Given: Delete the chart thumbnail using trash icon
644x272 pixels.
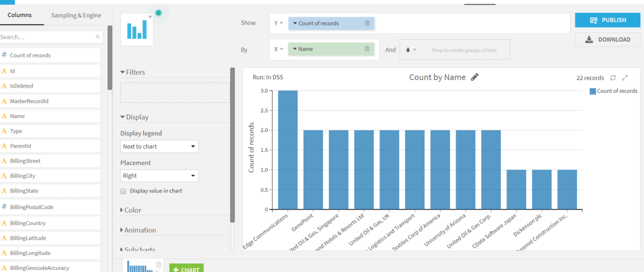Looking at the screenshot, I should tap(159, 264).
